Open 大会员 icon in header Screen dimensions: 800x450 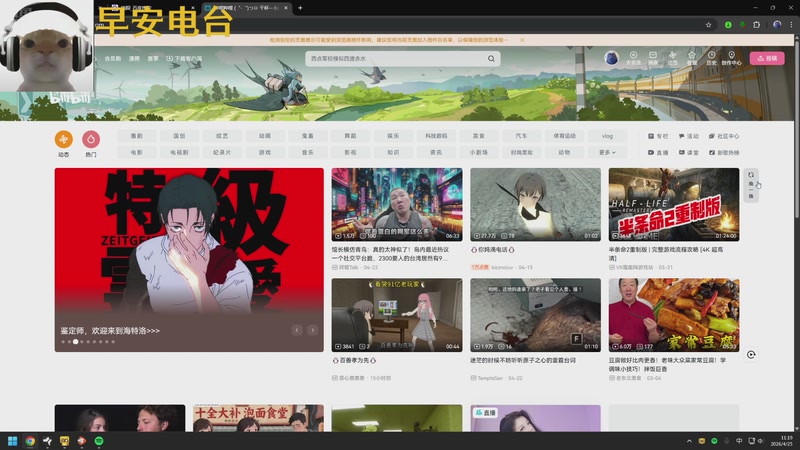[633, 58]
